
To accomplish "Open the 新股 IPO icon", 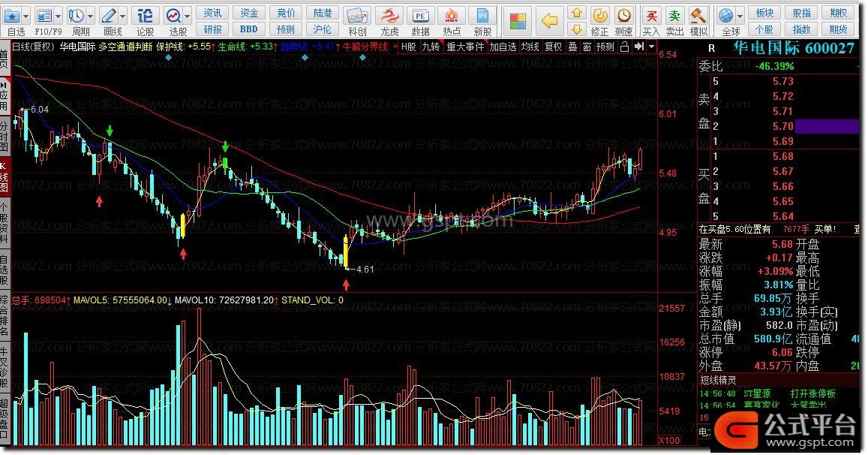I will [x=482, y=16].
